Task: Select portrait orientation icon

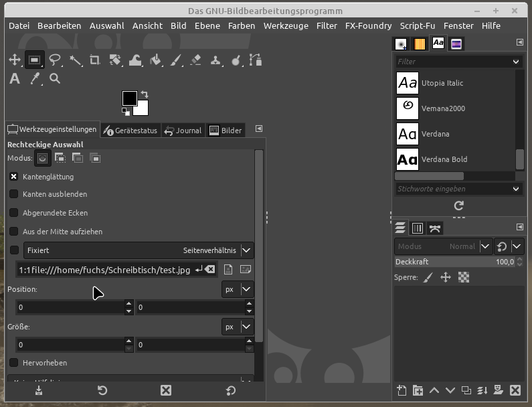Action: tap(228, 270)
